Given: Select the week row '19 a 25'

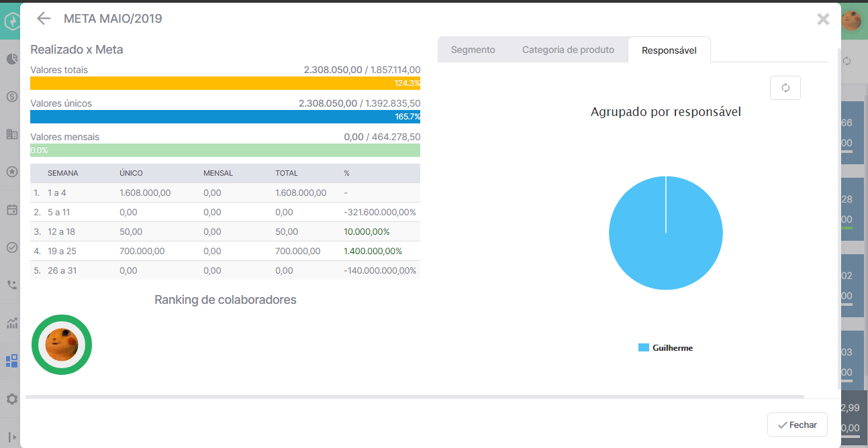Looking at the screenshot, I should click(225, 251).
